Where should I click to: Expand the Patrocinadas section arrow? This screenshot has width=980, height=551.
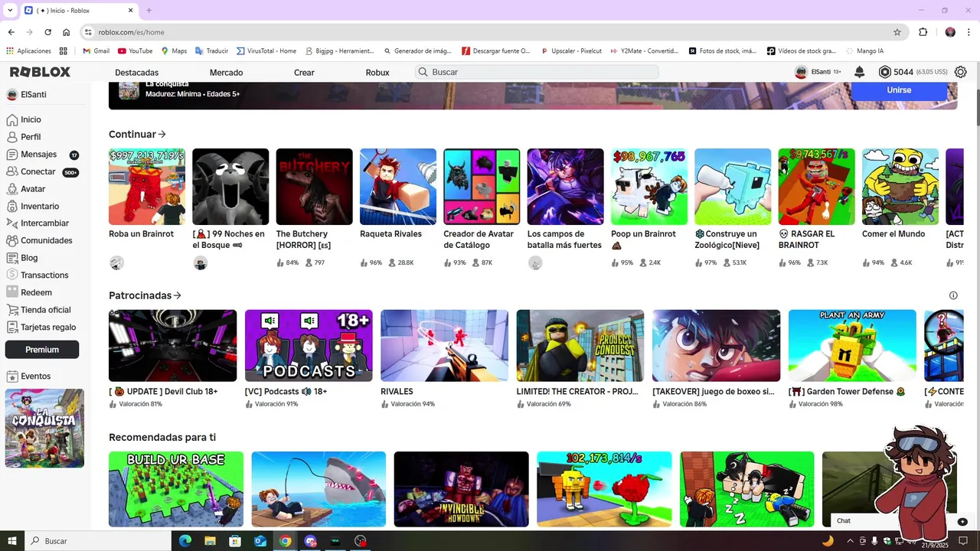click(178, 295)
